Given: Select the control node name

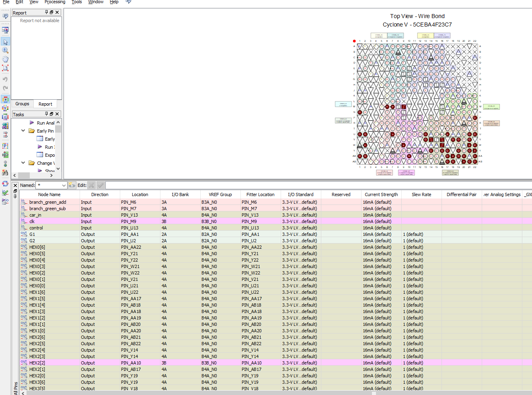Looking at the screenshot, I should point(36,228).
